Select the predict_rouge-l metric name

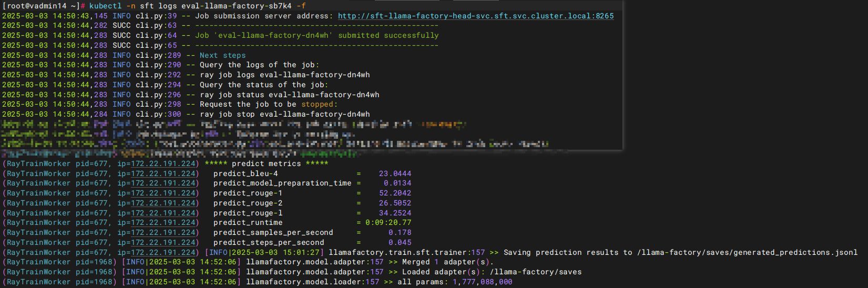click(248, 213)
